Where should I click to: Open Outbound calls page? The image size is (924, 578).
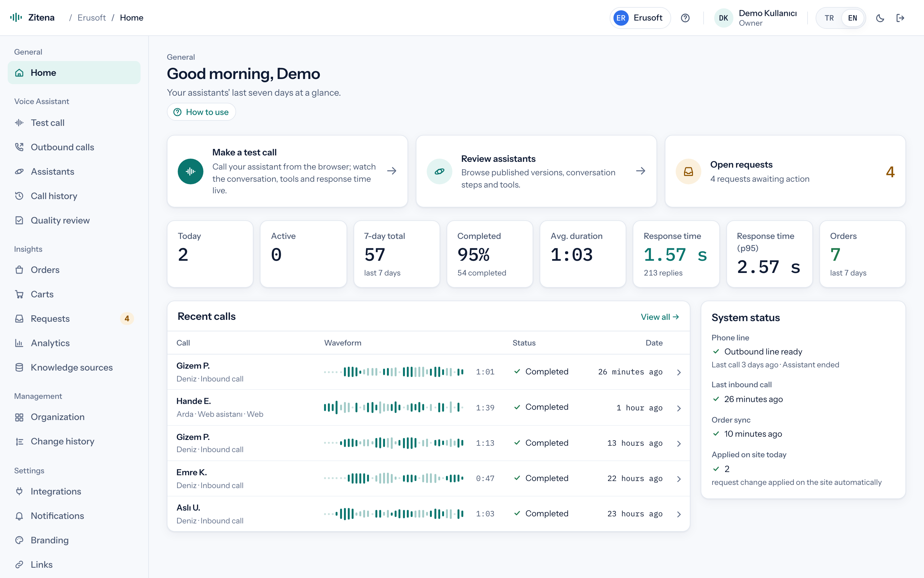click(74, 147)
